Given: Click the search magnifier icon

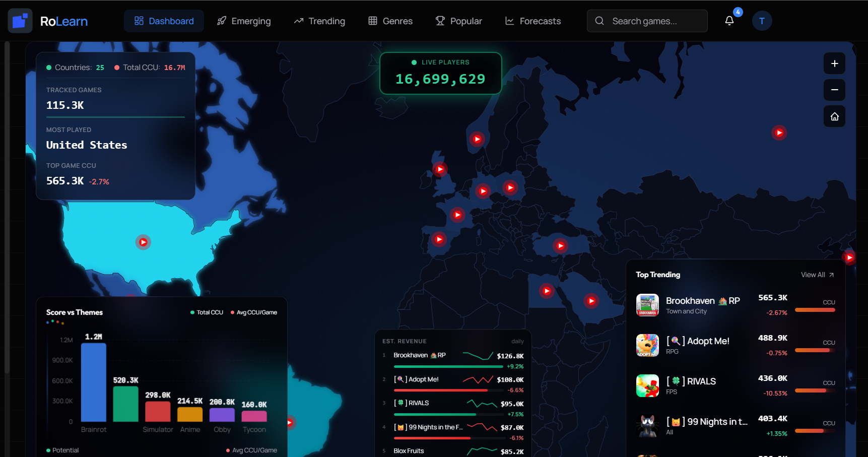Looking at the screenshot, I should click(599, 21).
